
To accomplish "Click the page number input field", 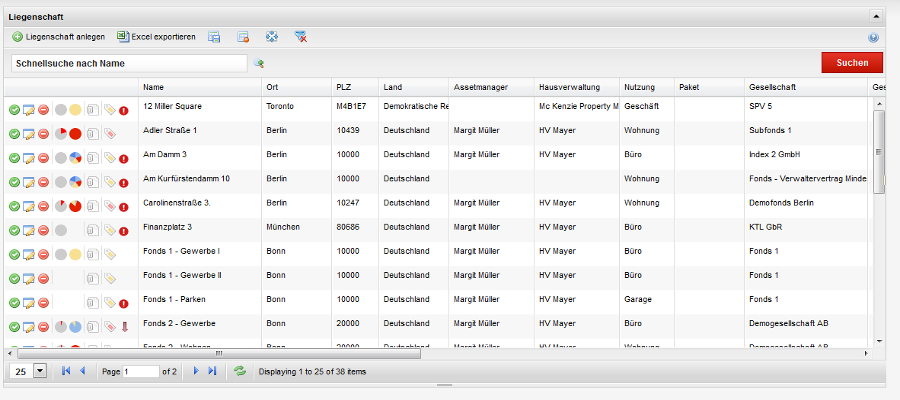I will point(141,371).
